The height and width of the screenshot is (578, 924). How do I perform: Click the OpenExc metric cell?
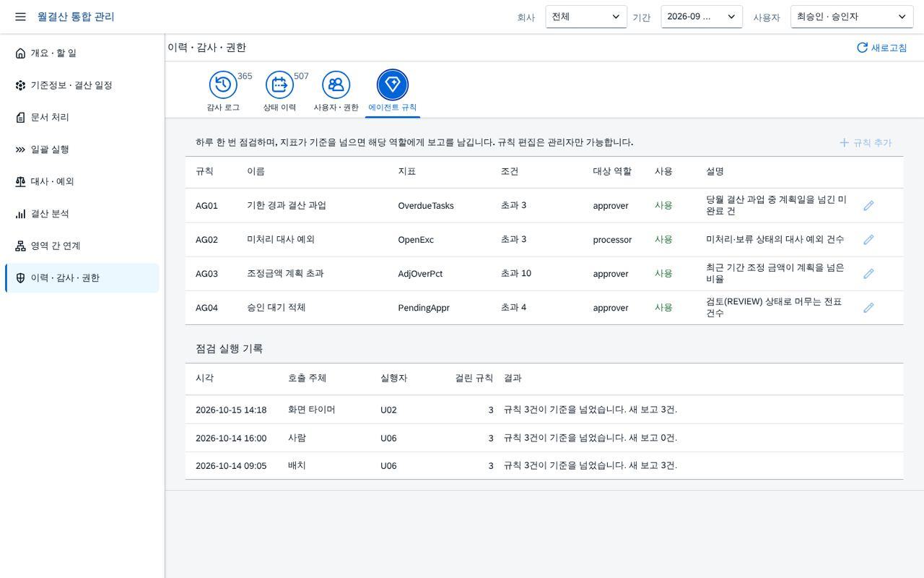coord(416,240)
